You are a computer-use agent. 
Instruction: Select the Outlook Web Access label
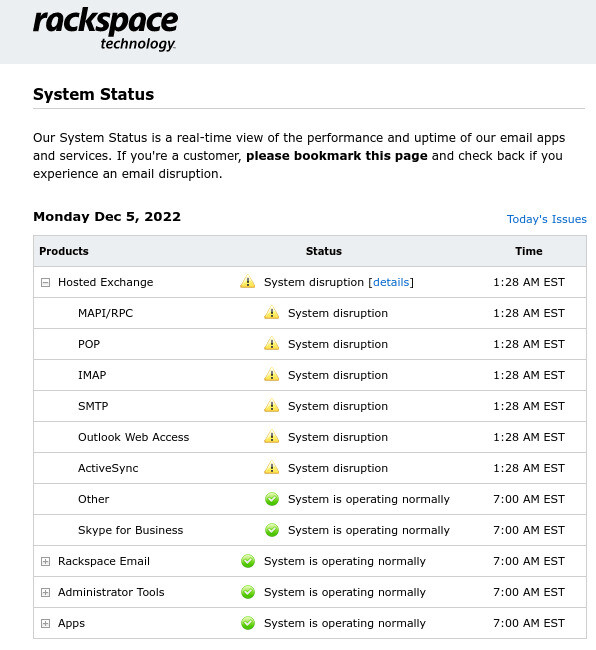point(133,437)
